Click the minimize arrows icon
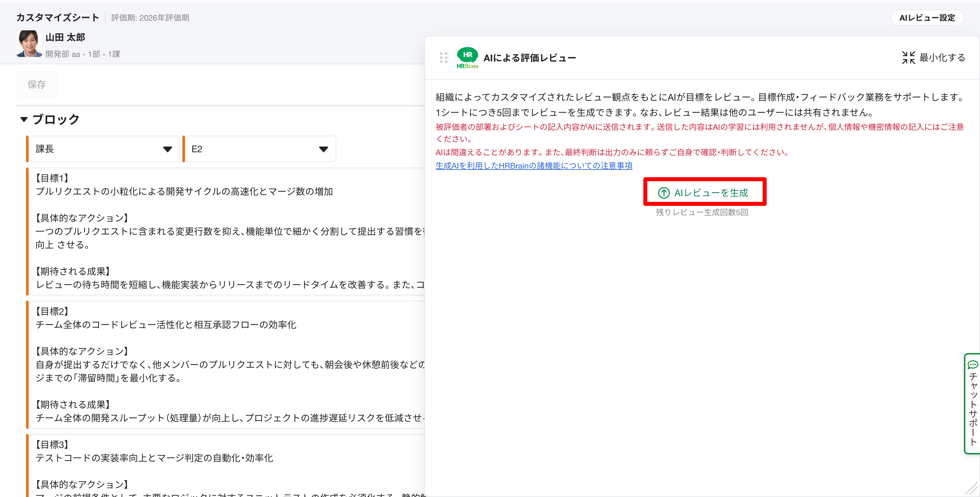This screenshot has width=980, height=497. tap(908, 57)
